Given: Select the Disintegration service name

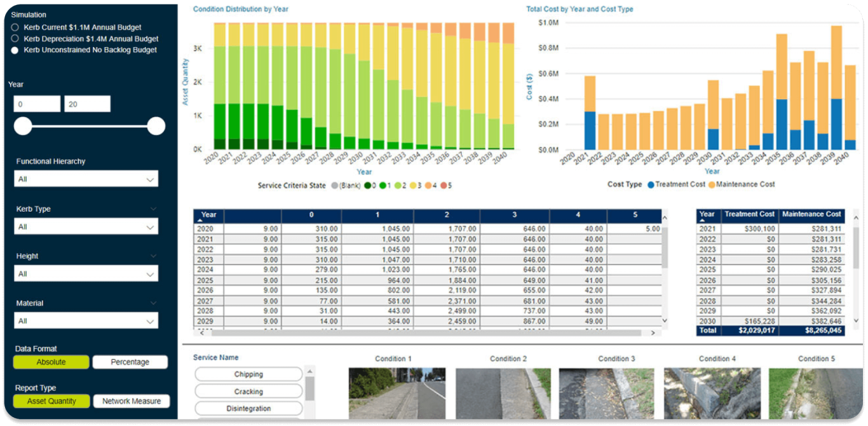Looking at the screenshot, I should pyautogui.click(x=248, y=408).
